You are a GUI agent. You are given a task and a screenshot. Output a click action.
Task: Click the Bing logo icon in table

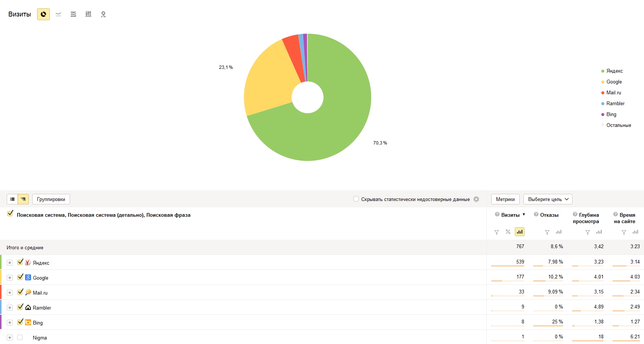point(28,322)
